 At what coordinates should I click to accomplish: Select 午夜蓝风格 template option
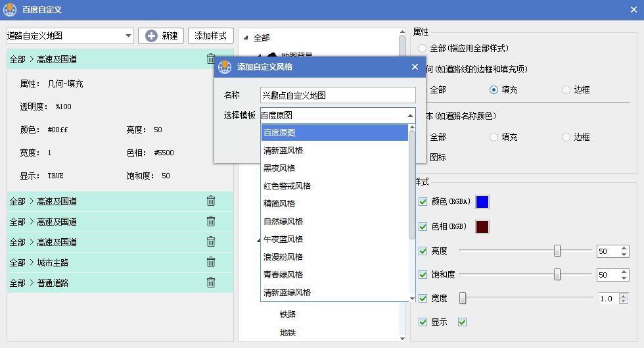pos(334,239)
